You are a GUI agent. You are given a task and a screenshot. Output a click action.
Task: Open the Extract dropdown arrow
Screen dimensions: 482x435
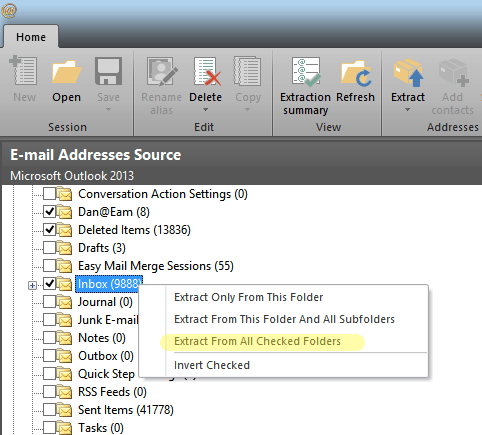click(408, 110)
